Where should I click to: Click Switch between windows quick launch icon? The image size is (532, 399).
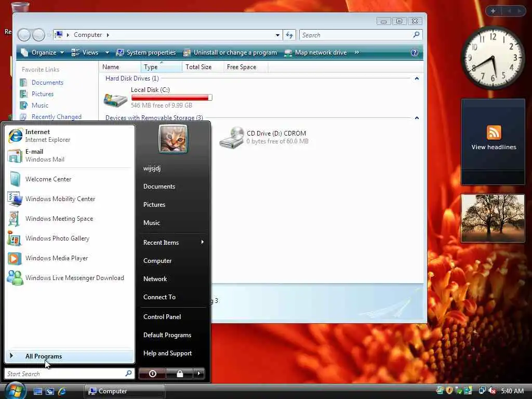click(x=50, y=391)
